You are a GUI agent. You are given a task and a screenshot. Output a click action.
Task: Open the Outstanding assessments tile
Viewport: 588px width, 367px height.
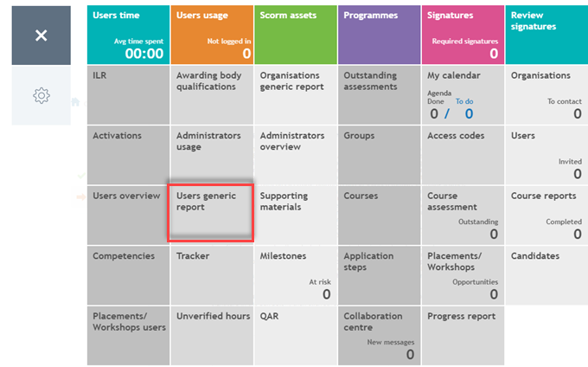pyautogui.click(x=379, y=95)
